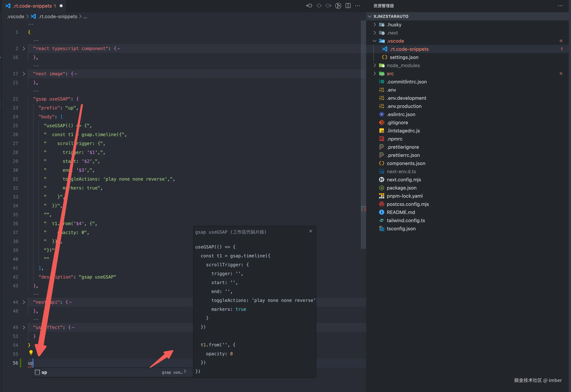Expand the folded "react typescript component" block
Viewport: 571px width, 392px height.
[24, 49]
